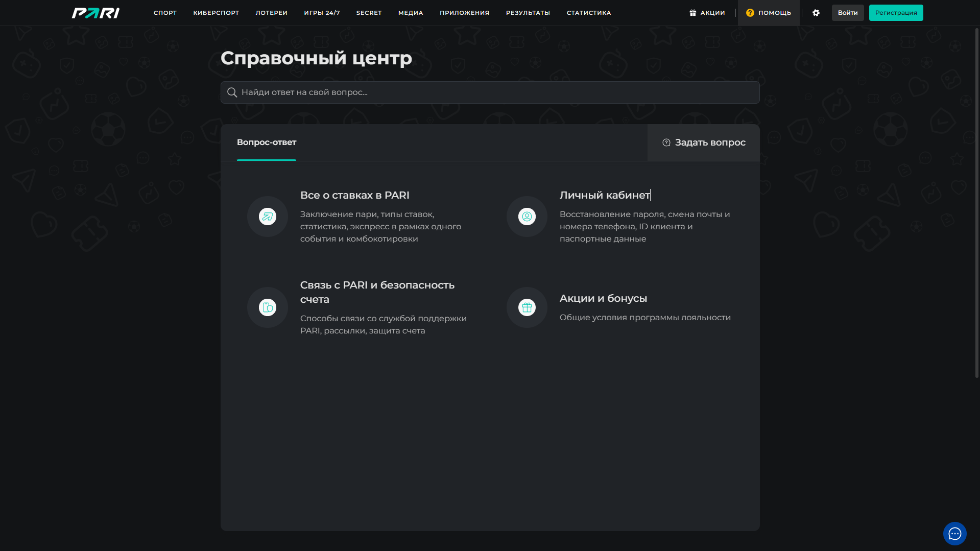Open Связь с PARI и безопасность счета
The image size is (980, 551).
click(377, 292)
